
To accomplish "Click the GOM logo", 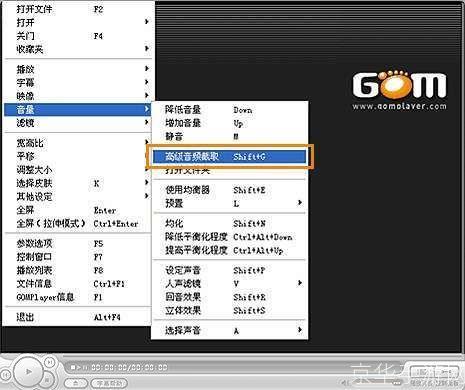I will click(x=399, y=84).
